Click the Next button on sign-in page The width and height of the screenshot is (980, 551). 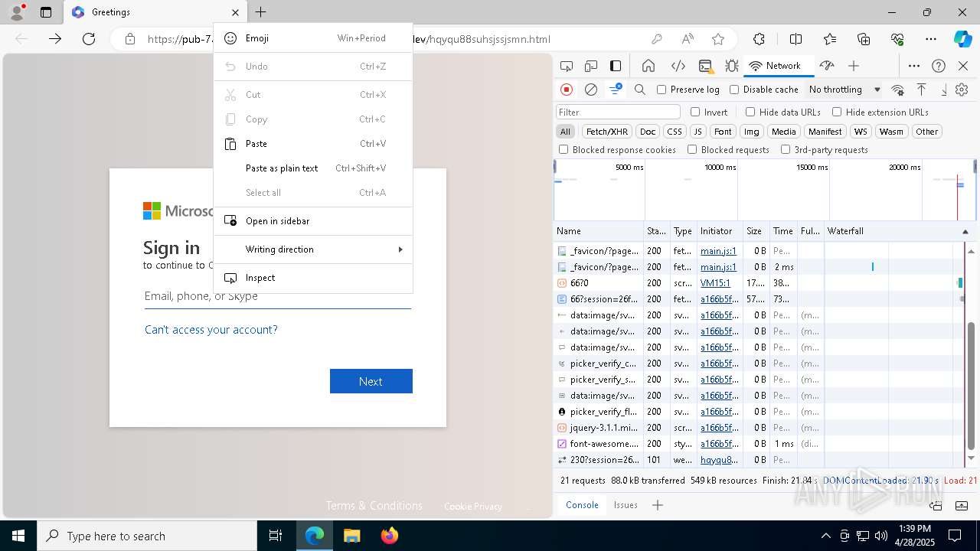click(371, 381)
